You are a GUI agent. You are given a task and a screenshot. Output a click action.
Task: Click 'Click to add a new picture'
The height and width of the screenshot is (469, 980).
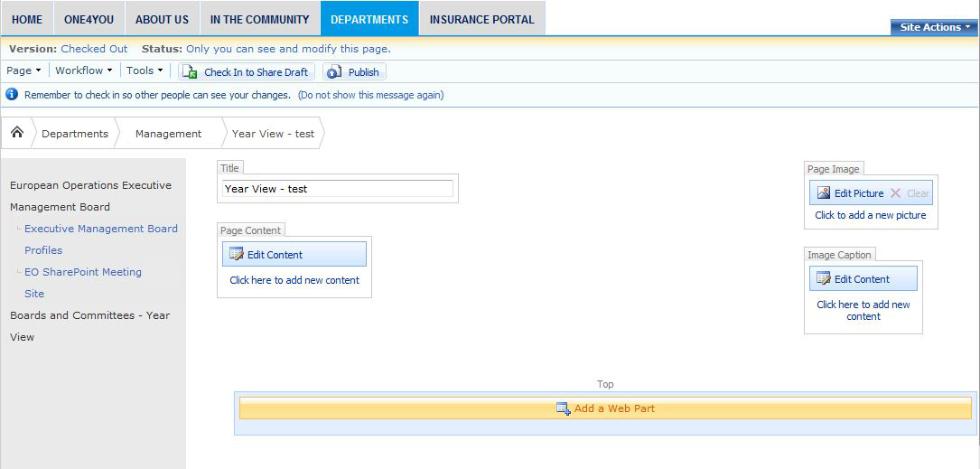coord(871,215)
